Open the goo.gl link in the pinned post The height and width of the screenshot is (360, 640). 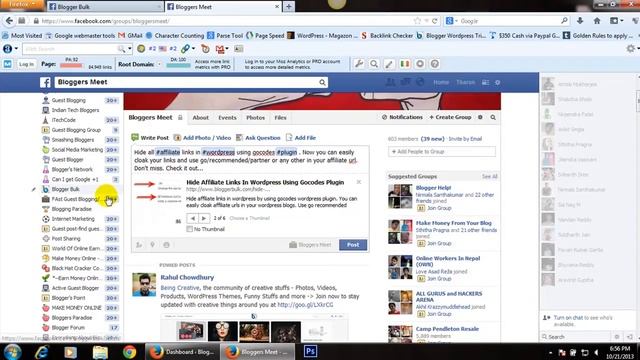305,305
